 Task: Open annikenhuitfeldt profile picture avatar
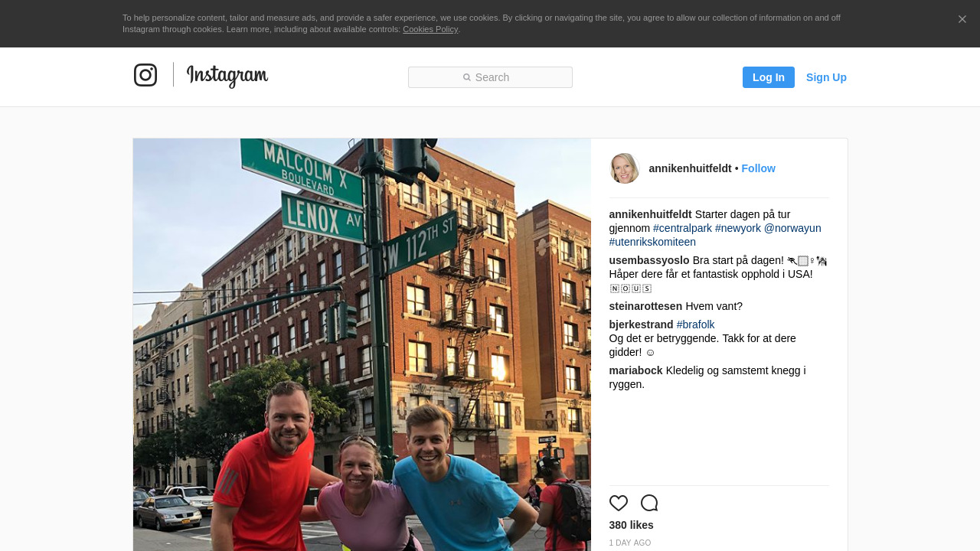(x=625, y=168)
